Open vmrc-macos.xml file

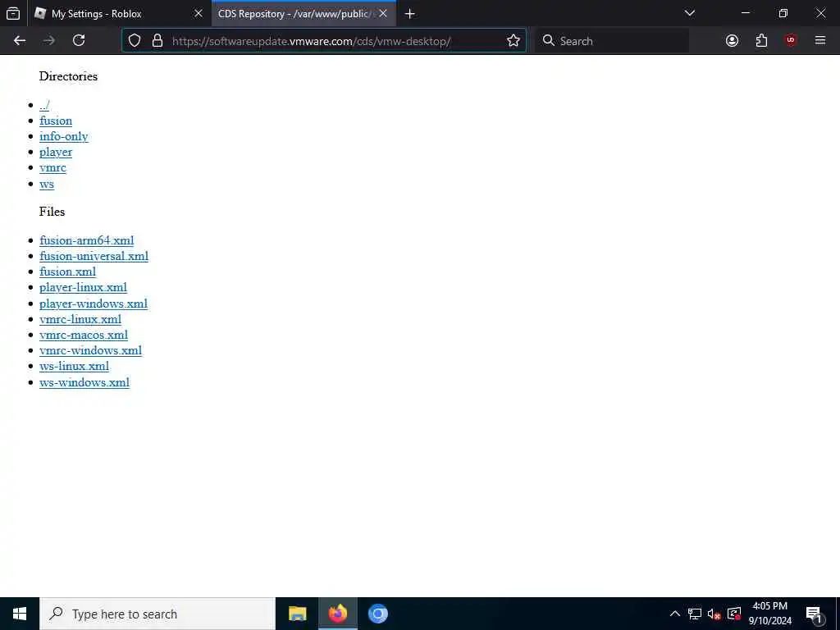click(84, 335)
